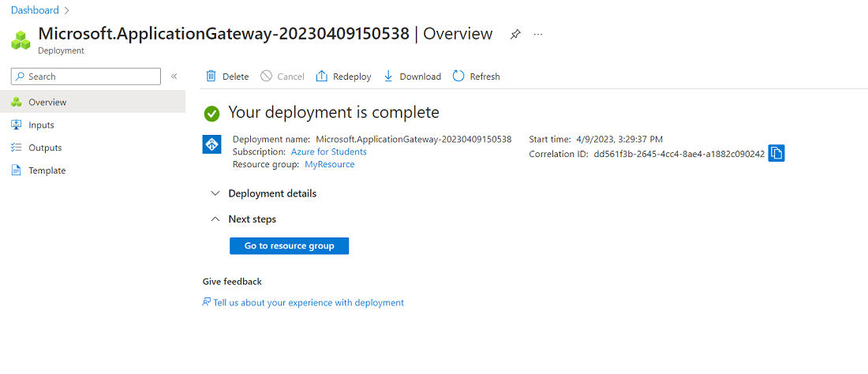Collapse the Next steps section

(215, 219)
